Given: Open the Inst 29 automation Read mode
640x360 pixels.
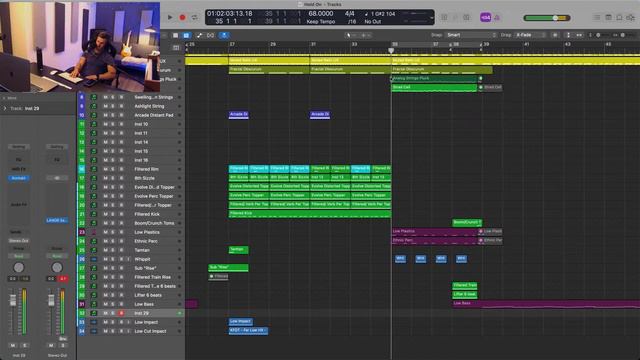Looking at the screenshot, I should click(x=18, y=256).
